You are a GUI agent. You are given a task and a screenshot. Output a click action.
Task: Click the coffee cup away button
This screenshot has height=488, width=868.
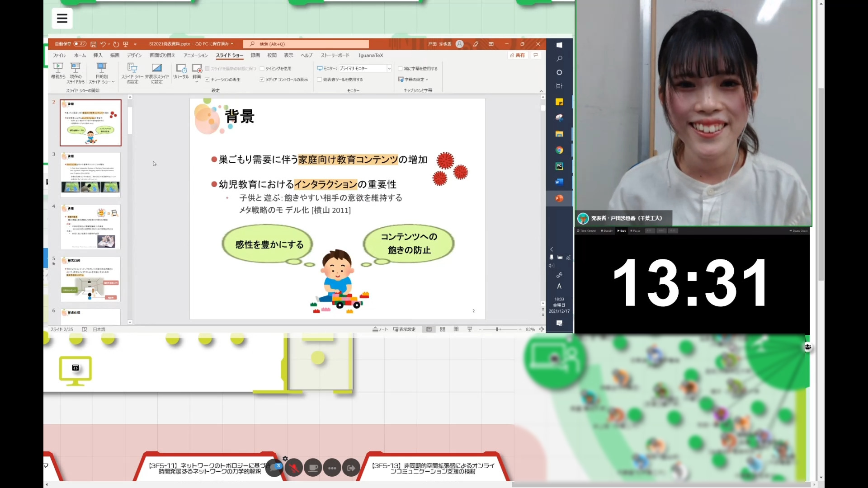click(313, 468)
